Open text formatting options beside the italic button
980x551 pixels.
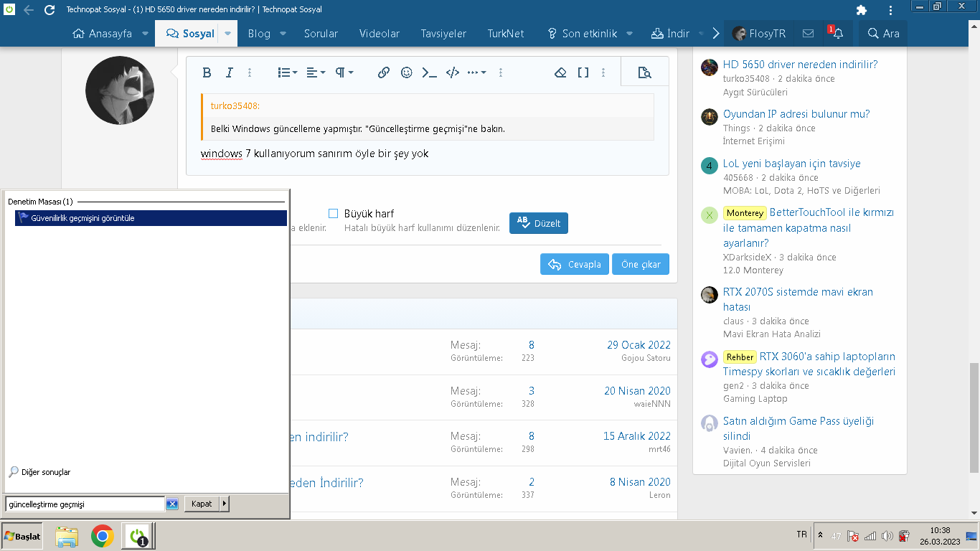click(250, 72)
